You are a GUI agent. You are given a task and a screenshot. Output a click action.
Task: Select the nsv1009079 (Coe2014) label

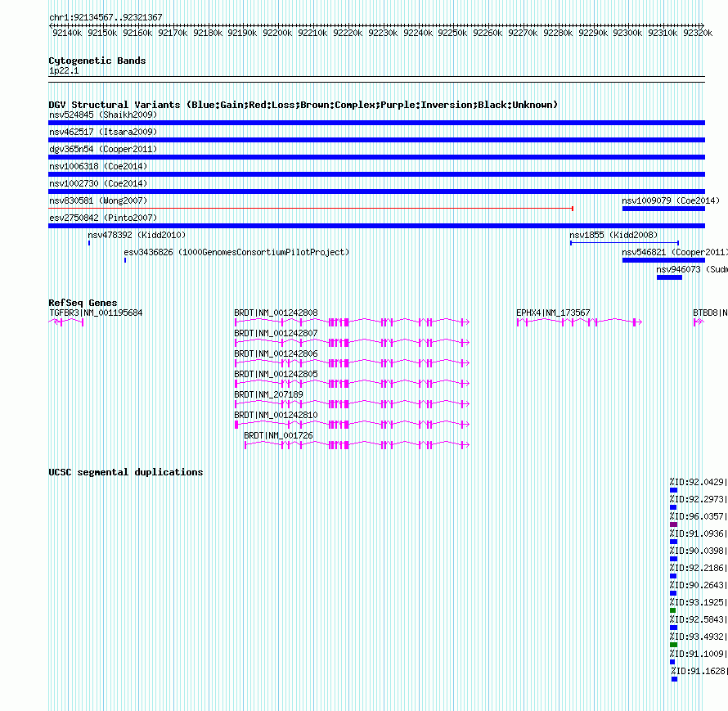click(671, 200)
